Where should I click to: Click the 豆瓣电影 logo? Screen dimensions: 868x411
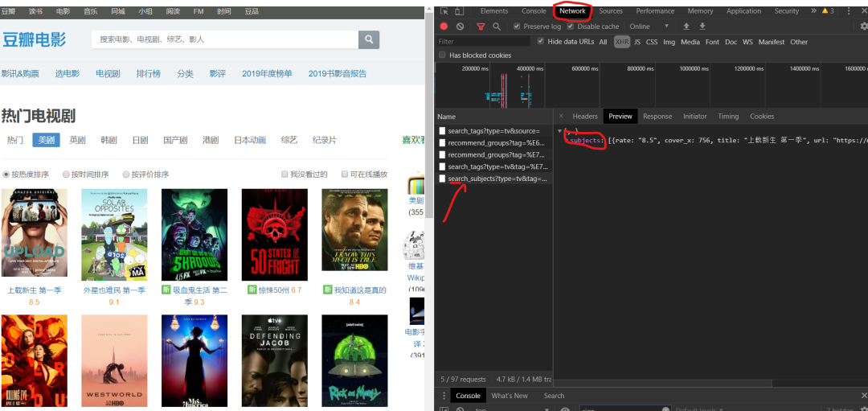click(35, 40)
